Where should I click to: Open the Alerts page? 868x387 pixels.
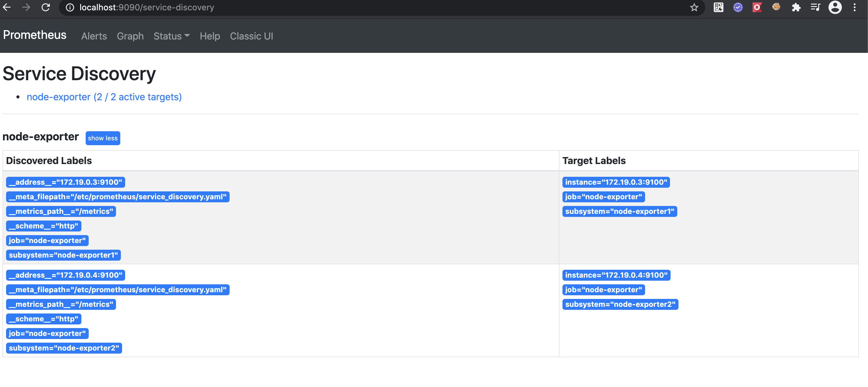[x=94, y=36]
